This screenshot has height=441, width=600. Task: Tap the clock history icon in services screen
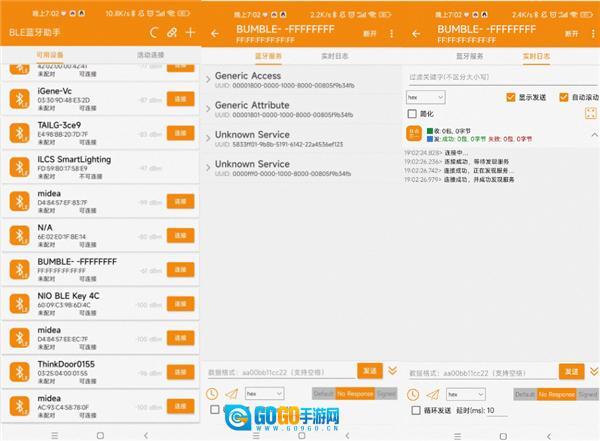pyautogui.click(x=213, y=394)
